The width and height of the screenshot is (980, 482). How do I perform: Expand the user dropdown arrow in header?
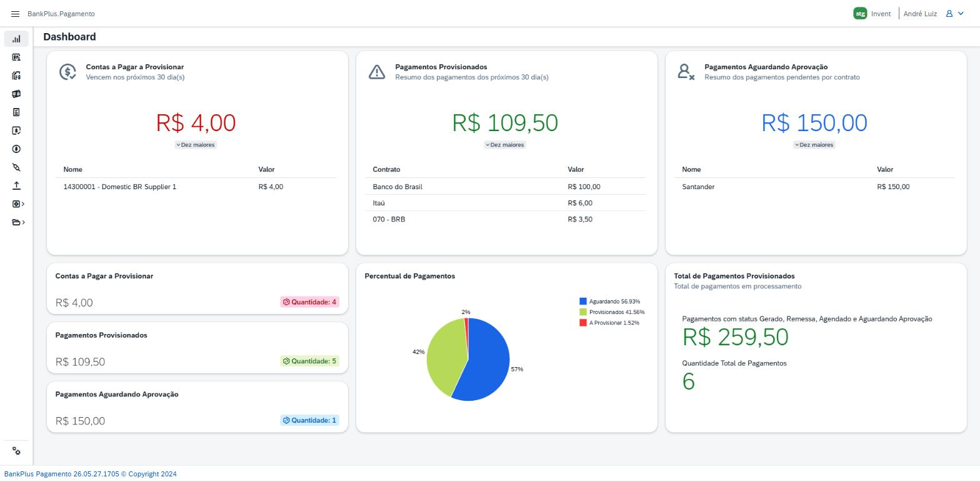pyautogui.click(x=961, y=14)
